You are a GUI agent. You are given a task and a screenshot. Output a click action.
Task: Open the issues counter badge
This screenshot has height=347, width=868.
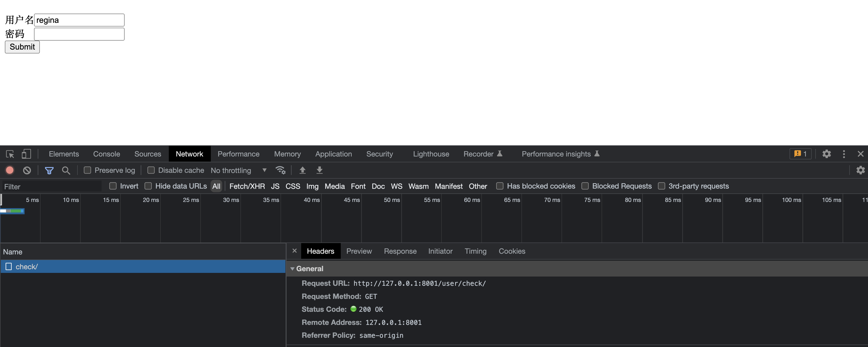pos(800,154)
